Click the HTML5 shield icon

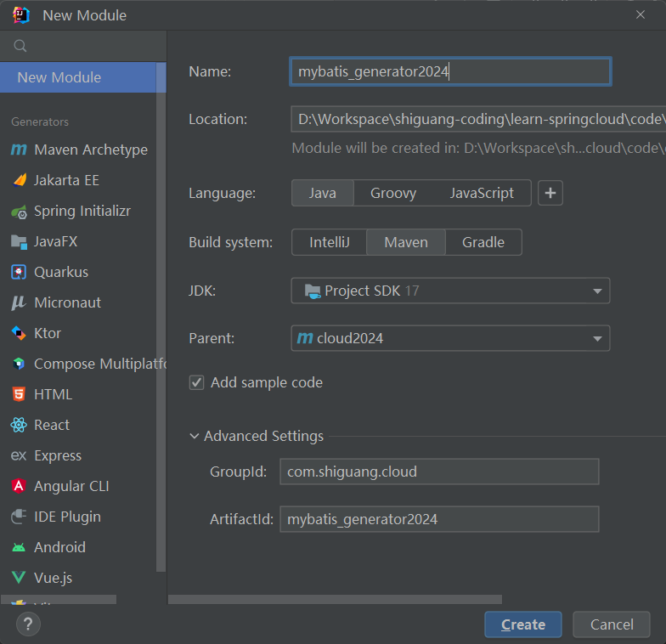(19, 394)
